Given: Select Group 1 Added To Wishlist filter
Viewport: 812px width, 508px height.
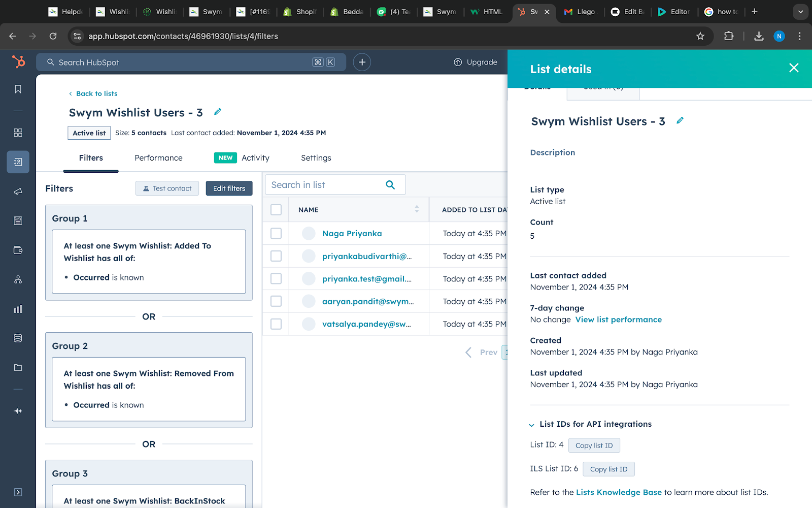Looking at the screenshot, I should tap(149, 262).
